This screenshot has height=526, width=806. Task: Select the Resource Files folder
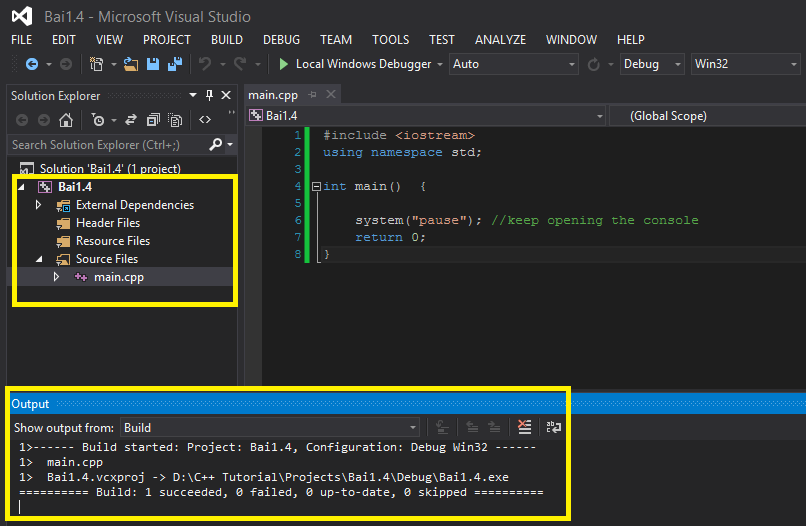(113, 241)
